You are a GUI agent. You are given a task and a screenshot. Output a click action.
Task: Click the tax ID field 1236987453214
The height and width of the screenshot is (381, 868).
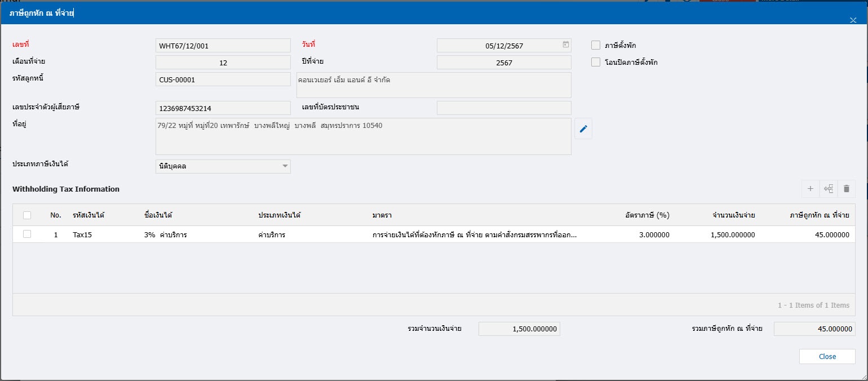[223, 108]
